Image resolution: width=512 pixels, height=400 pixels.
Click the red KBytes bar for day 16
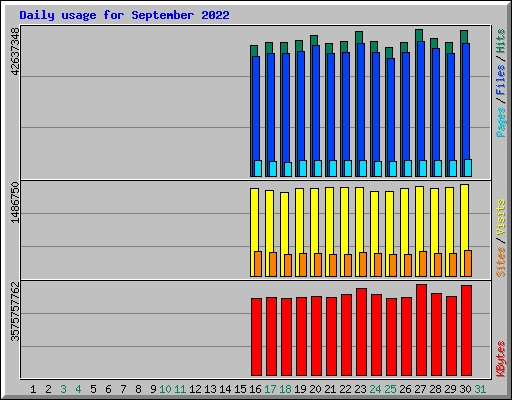tap(256, 337)
